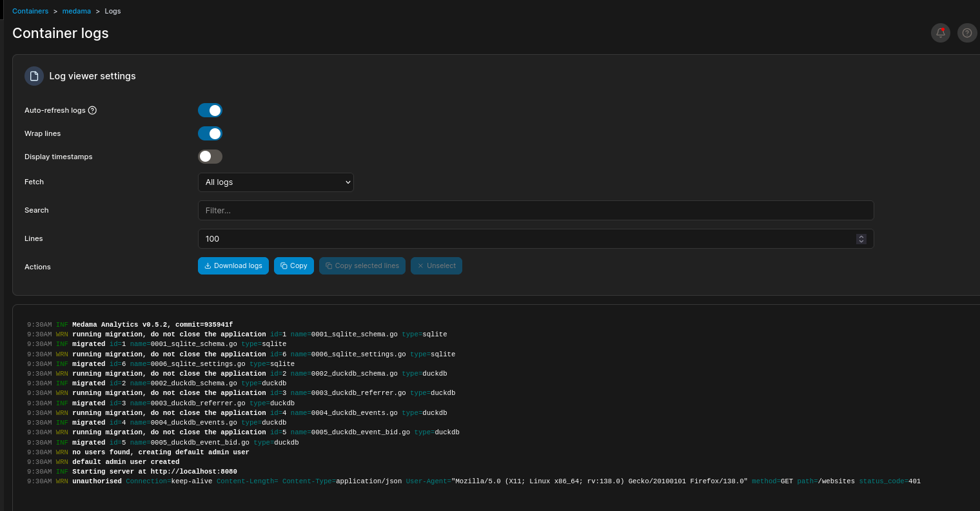Select log line no users found
980x511 pixels.
138,452
